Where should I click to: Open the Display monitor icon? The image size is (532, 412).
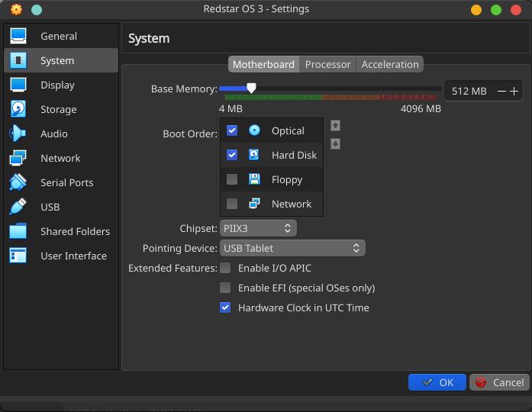pyautogui.click(x=18, y=85)
